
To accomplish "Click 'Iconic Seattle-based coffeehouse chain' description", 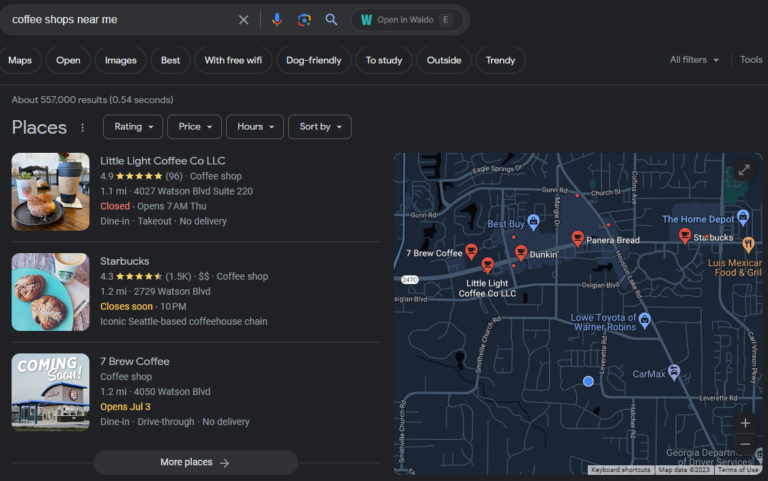I will tap(184, 322).
